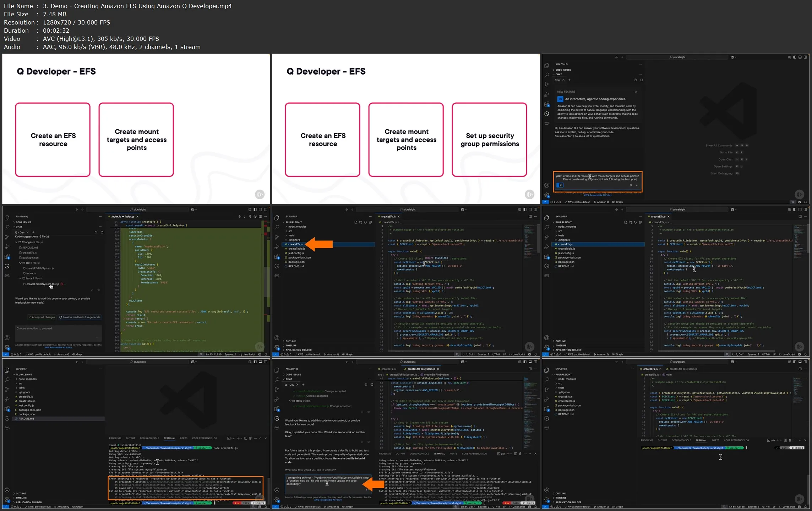Toggle agentic coding switch in /dev prompt box
Viewport: 812px width, 511px height.
coord(560,185)
